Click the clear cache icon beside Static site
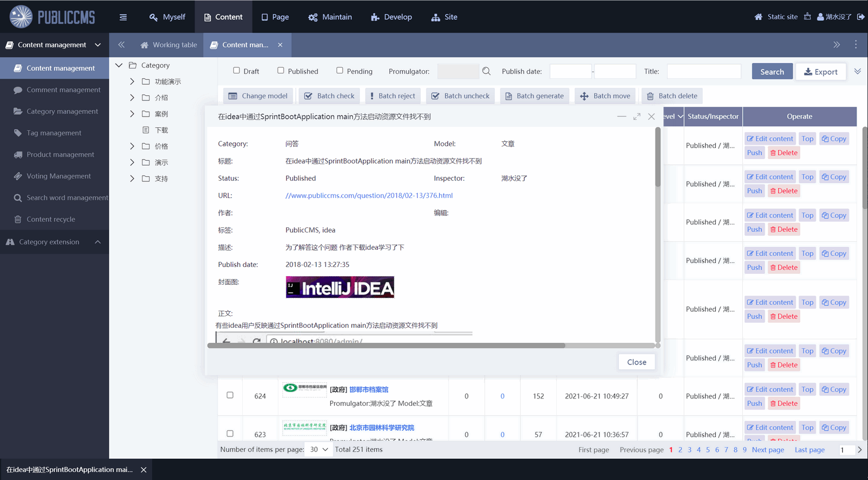The height and width of the screenshot is (480, 868). 807,17
